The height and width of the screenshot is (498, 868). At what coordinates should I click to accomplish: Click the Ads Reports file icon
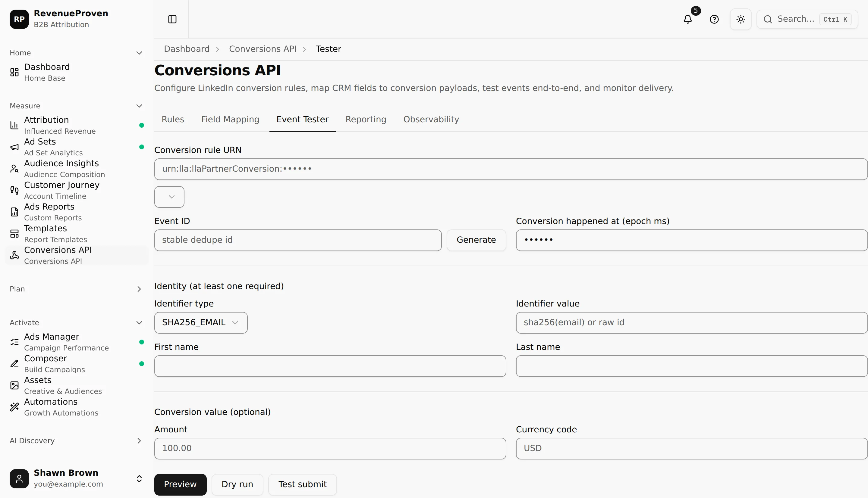(14, 212)
